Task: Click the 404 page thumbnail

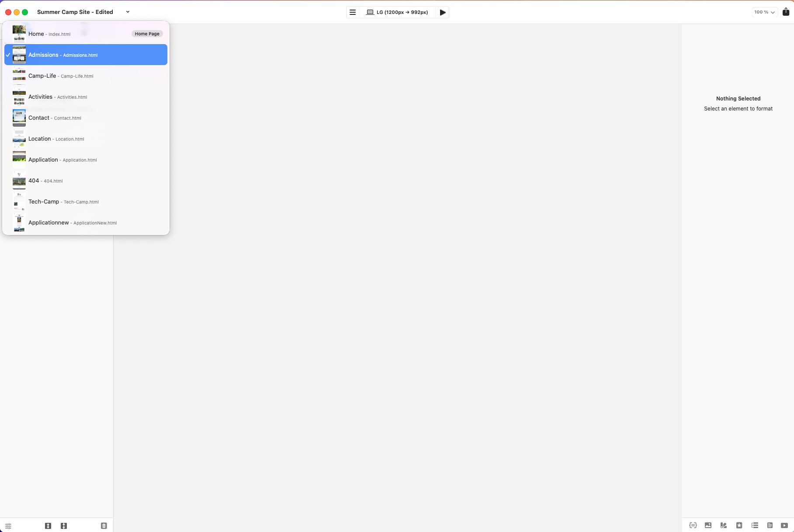Action: [x=19, y=181]
